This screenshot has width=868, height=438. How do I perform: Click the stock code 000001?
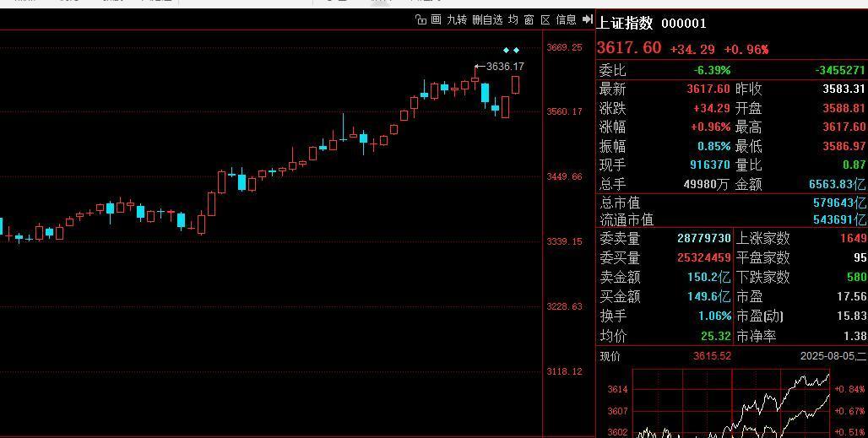pyautogui.click(x=684, y=24)
